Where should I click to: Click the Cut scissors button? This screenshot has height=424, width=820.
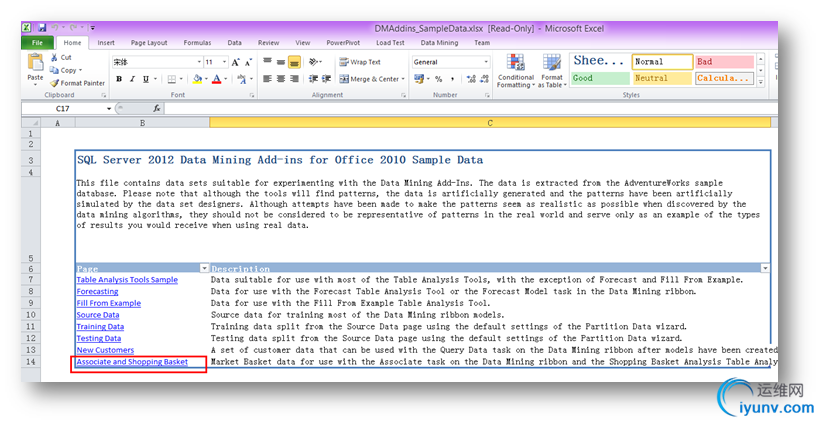pyautogui.click(x=61, y=58)
